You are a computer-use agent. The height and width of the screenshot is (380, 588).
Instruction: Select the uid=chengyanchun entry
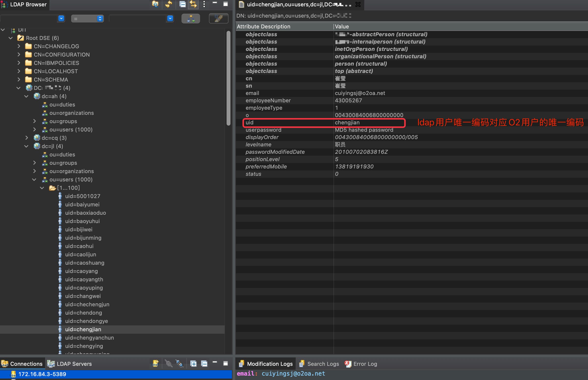(x=89, y=338)
